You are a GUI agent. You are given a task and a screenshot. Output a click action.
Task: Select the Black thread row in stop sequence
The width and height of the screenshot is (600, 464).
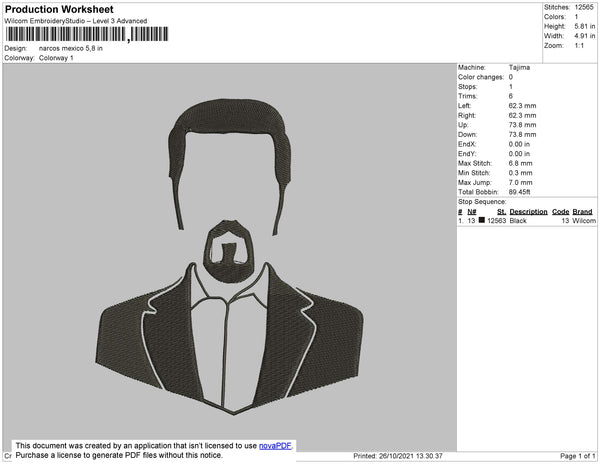(x=527, y=221)
